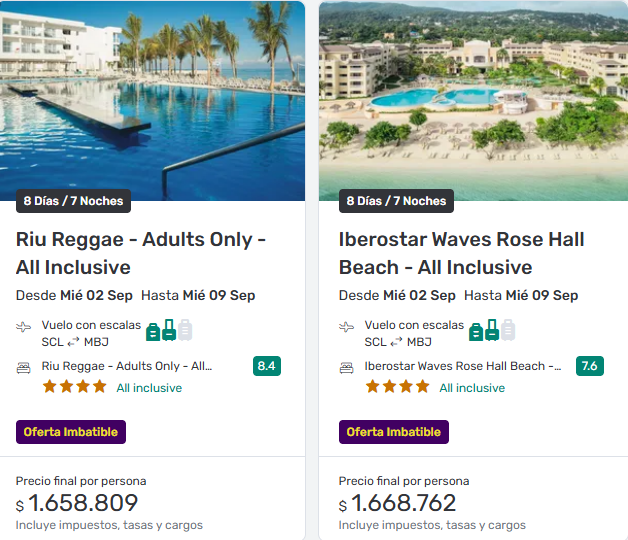Click the bed icon on Iberostar card
Viewport: 628px width, 540px height.
[347, 367]
